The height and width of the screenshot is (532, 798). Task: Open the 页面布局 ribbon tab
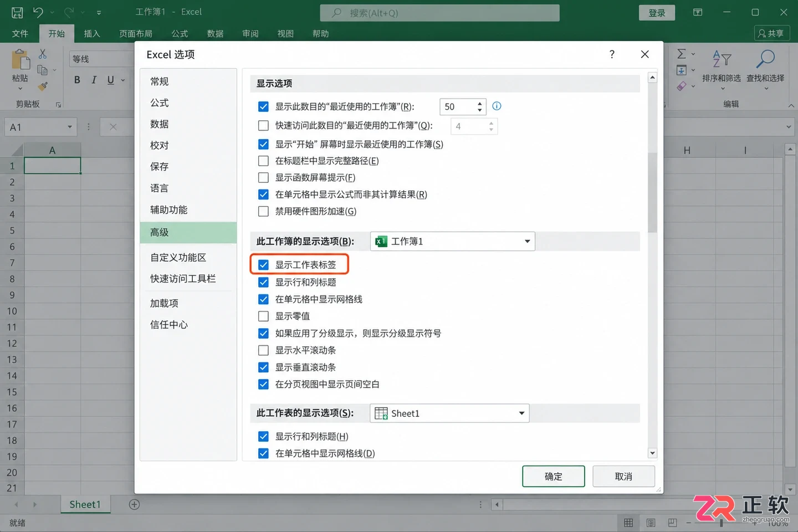click(136, 34)
